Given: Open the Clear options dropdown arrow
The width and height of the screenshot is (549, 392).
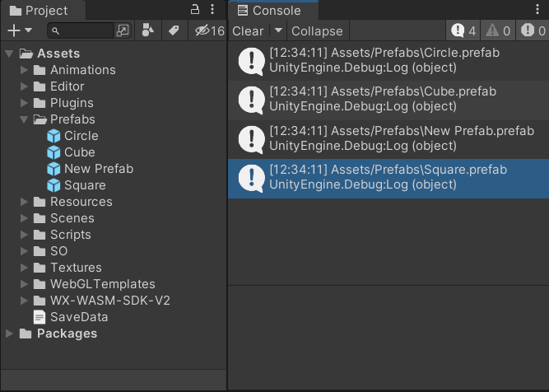Looking at the screenshot, I should 278,30.
